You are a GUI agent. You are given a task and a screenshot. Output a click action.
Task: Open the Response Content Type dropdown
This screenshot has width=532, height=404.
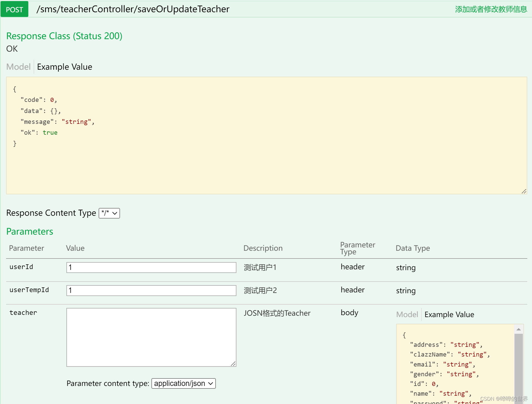coord(109,213)
